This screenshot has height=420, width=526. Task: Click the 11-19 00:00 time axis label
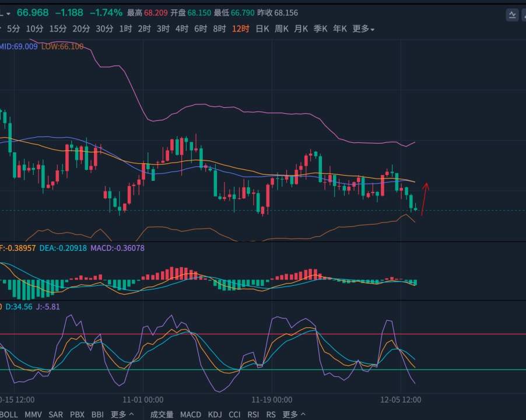[272, 400]
